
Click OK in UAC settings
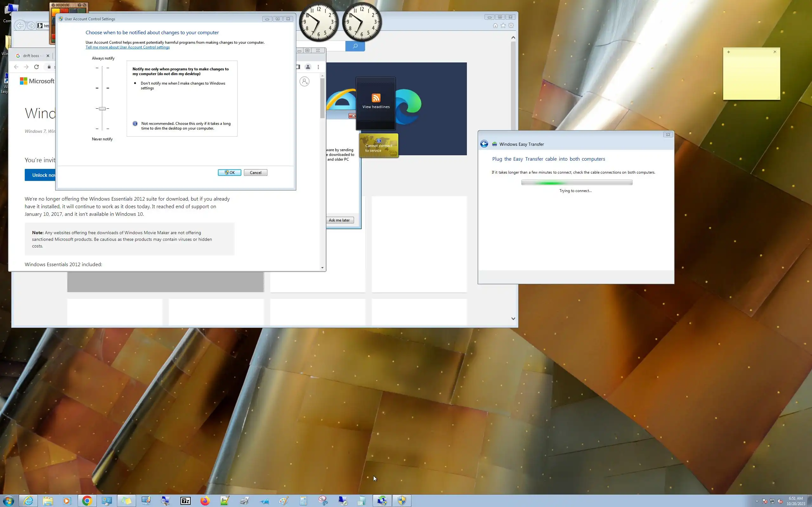[230, 173]
